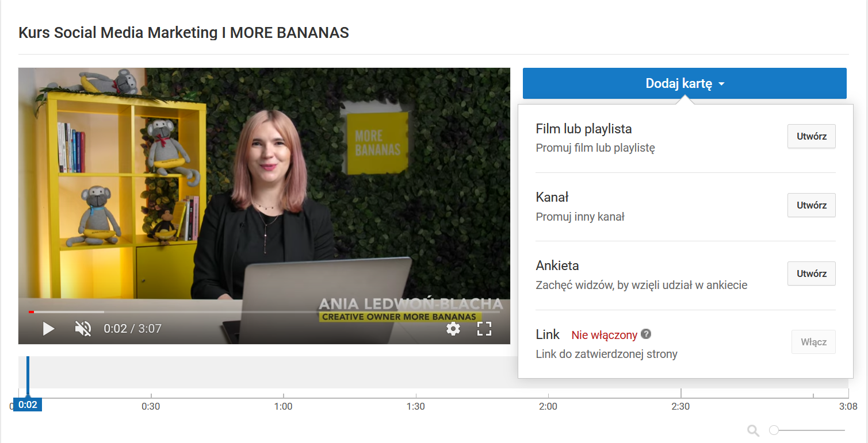Click the video progress bar
The image size is (868, 443).
tap(265, 312)
